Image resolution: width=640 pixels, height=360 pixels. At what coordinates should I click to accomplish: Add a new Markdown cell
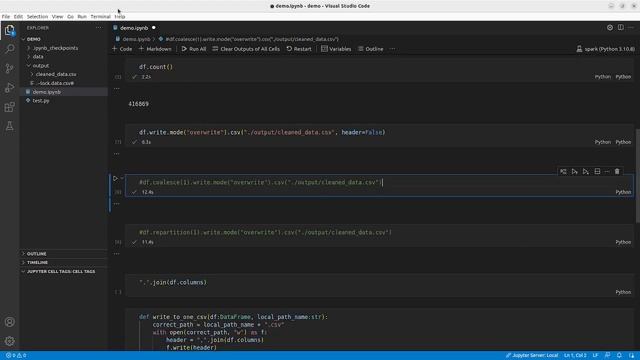[x=155, y=49]
